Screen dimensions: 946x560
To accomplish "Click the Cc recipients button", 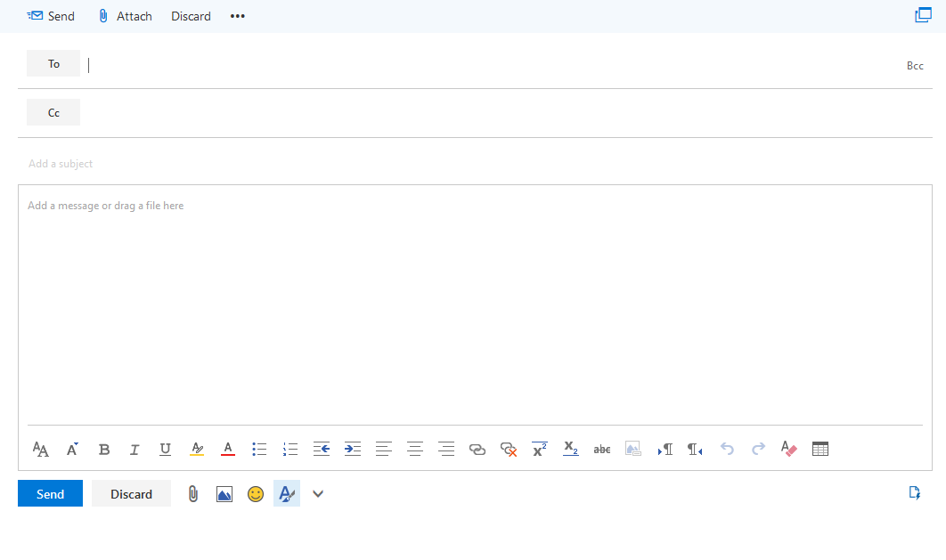I will pyautogui.click(x=53, y=112).
